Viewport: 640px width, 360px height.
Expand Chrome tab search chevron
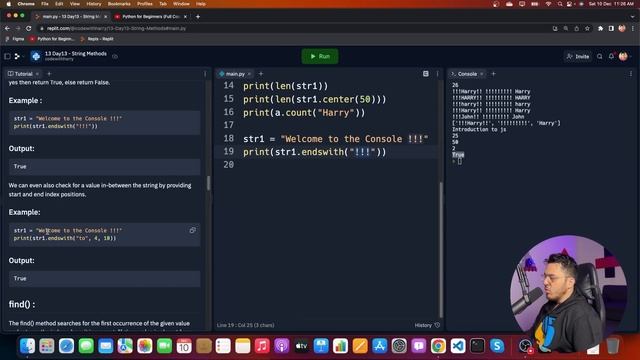point(633,17)
